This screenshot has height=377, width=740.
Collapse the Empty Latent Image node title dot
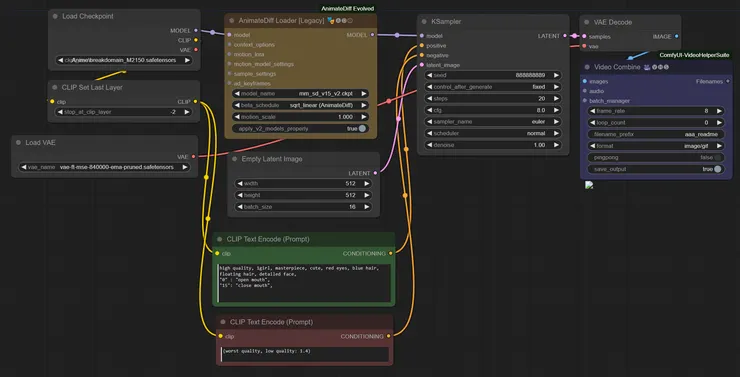click(x=235, y=159)
